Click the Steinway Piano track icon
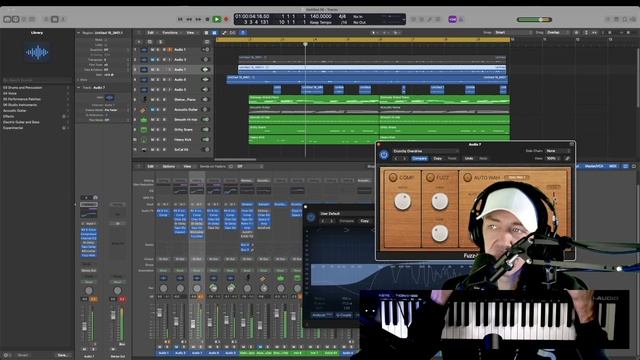640x360 pixels. [144, 100]
